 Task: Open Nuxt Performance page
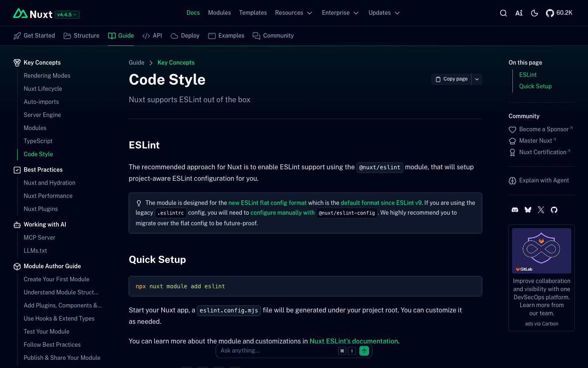point(48,196)
